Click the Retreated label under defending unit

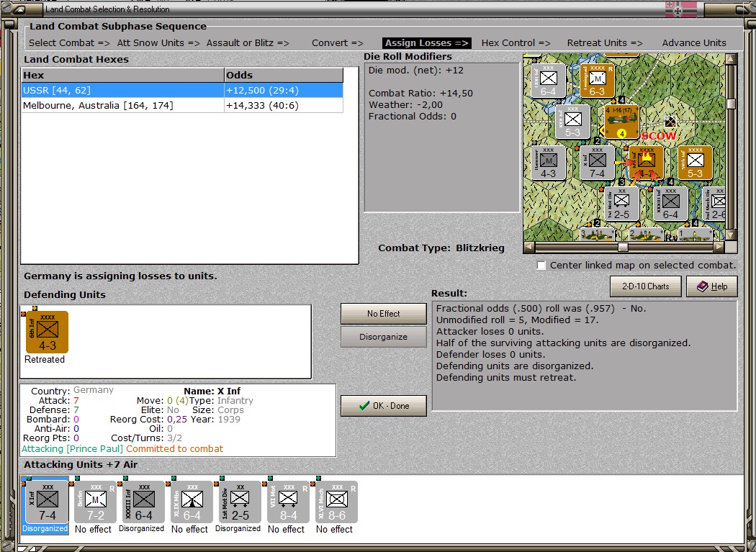(x=45, y=360)
